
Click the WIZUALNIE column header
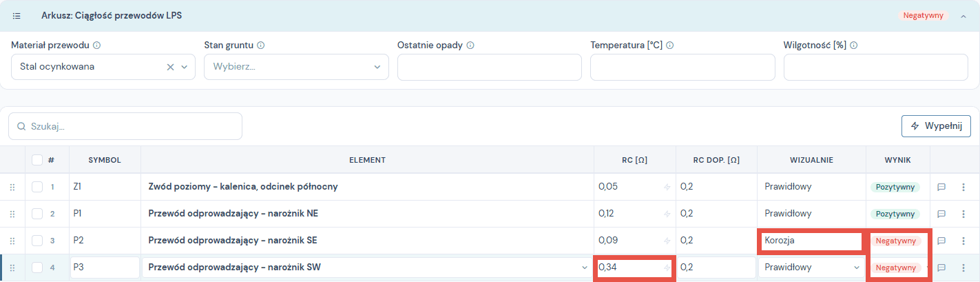pos(811,160)
